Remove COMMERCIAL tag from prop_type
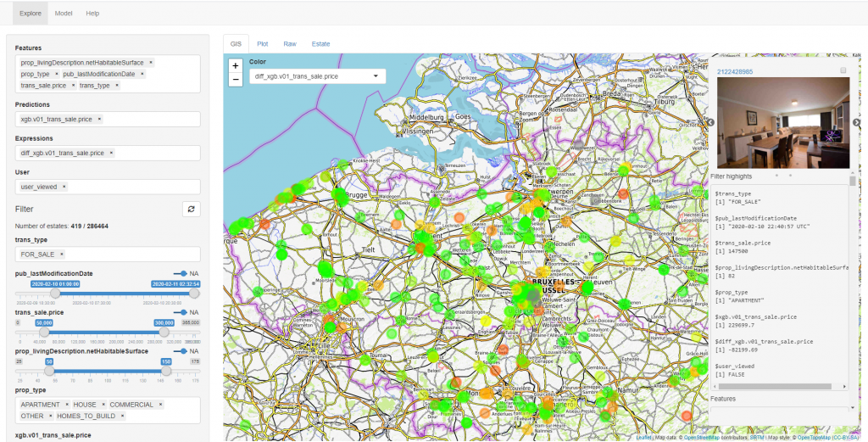The height and width of the screenshot is (442, 868). tap(160, 405)
